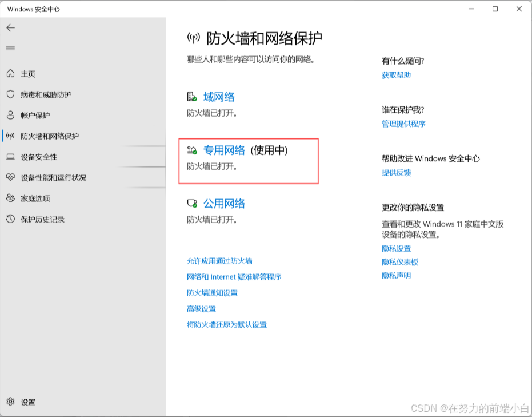The height and width of the screenshot is (417, 532).
Task: Click the domain network building icon
Action: [192, 97]
